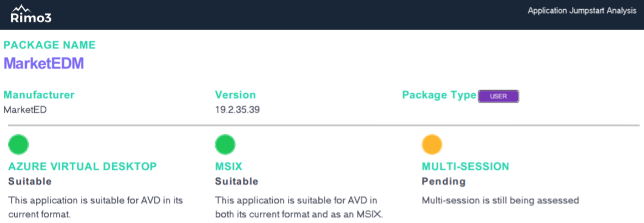Click the PACKAGE NAME label
The height and width of the screenshot is (223, 644).
(49, 45)
